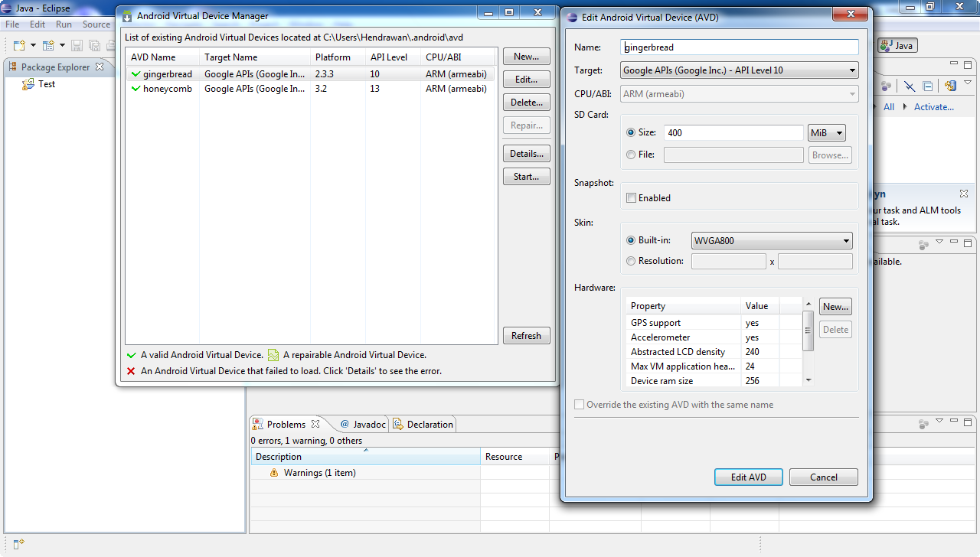
Task: Open the Target dropdown showing API Level 10
Action: click(739, 70)
